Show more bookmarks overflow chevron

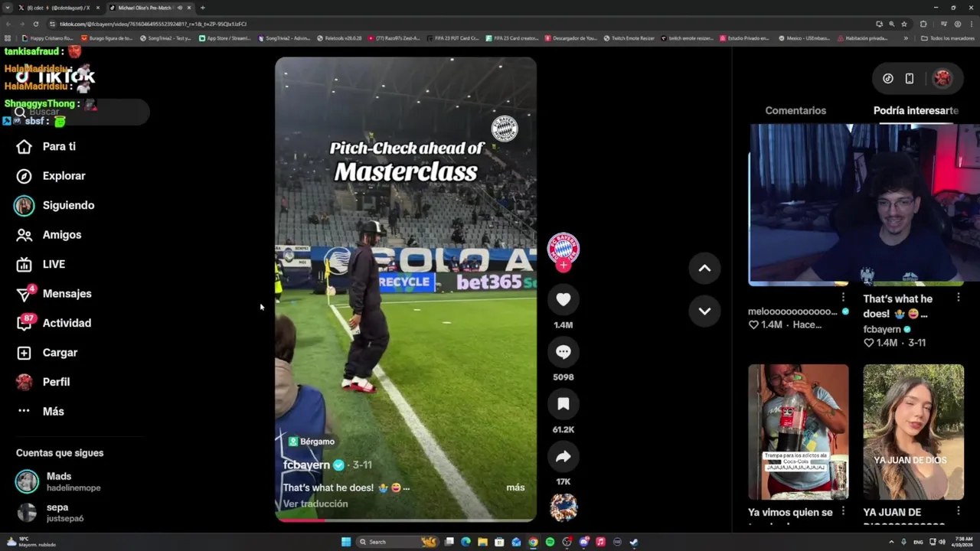tap(906, 38)
